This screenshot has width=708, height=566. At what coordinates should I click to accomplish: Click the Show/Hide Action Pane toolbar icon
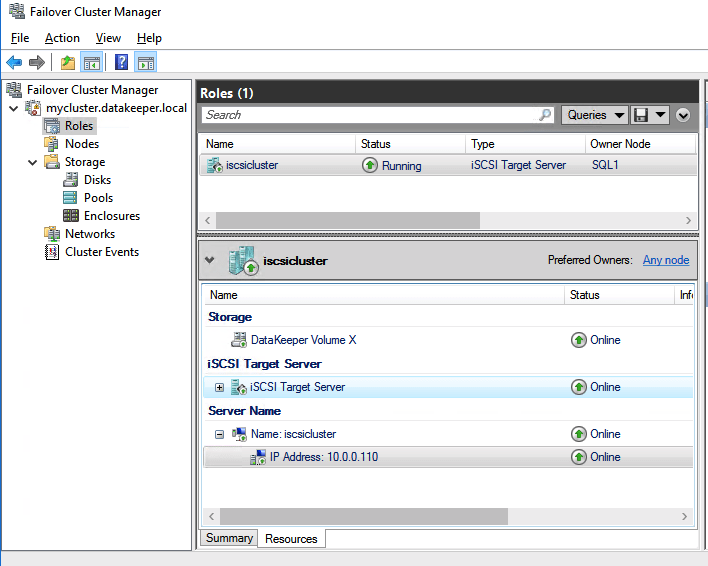pyautogui.click(x=146, y=63)
